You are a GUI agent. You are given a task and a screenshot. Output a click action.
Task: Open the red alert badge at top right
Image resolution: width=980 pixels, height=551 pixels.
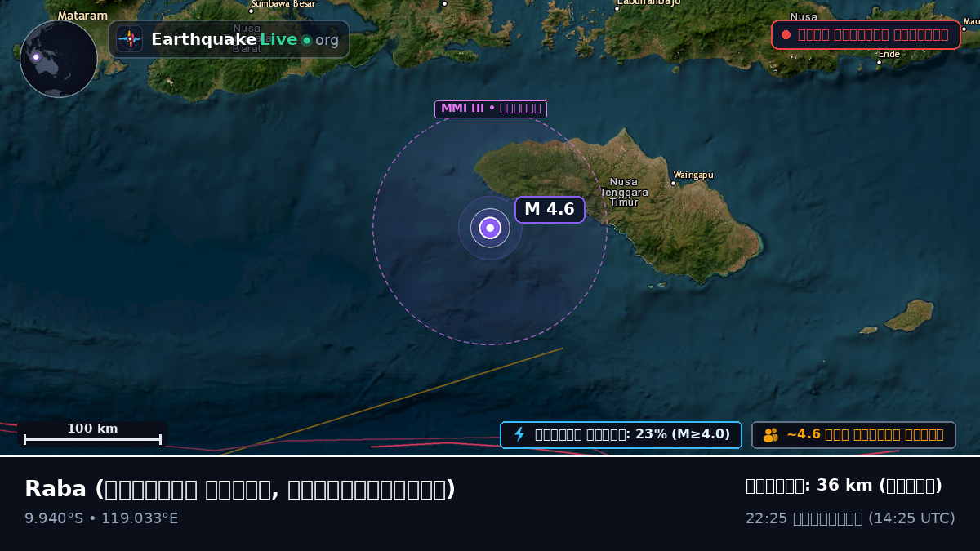tap(866, 35)
